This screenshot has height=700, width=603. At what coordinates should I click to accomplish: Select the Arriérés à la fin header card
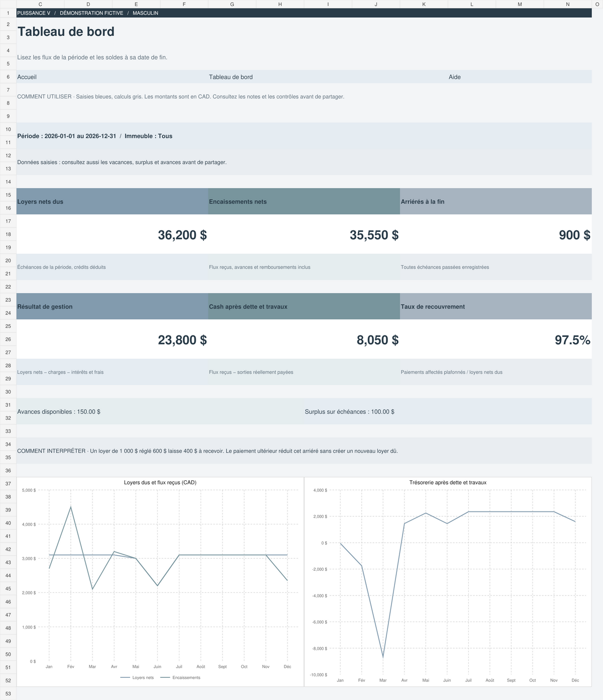tap(495, 202)
